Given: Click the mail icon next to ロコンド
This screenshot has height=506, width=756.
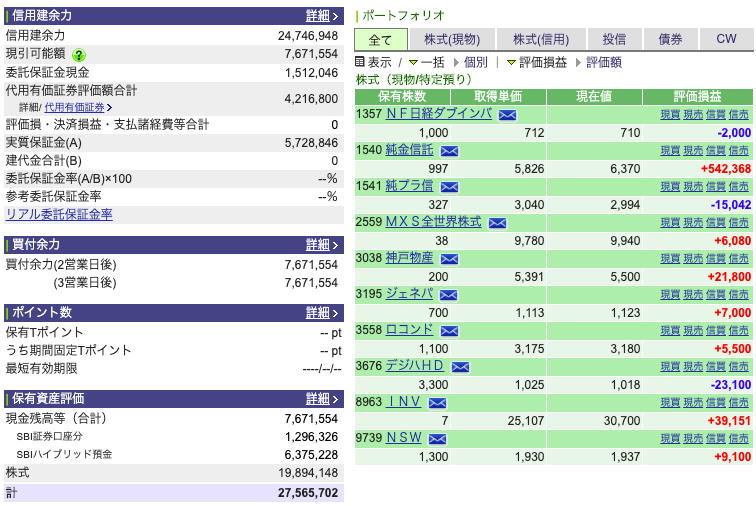Looking at the screenshot, I should click(x=449, y=331).
